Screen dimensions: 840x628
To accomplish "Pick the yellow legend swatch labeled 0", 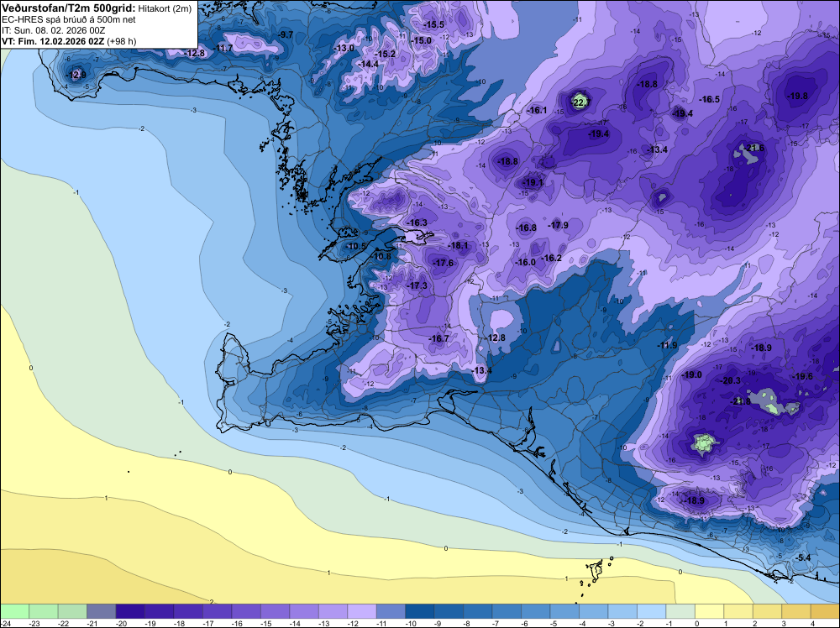I will (x=709, y=611).
